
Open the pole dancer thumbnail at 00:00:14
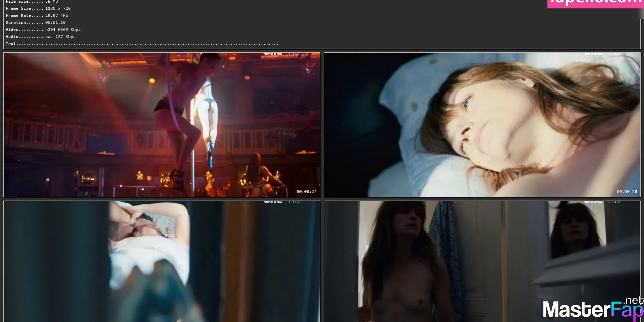[x=162, y=124]
